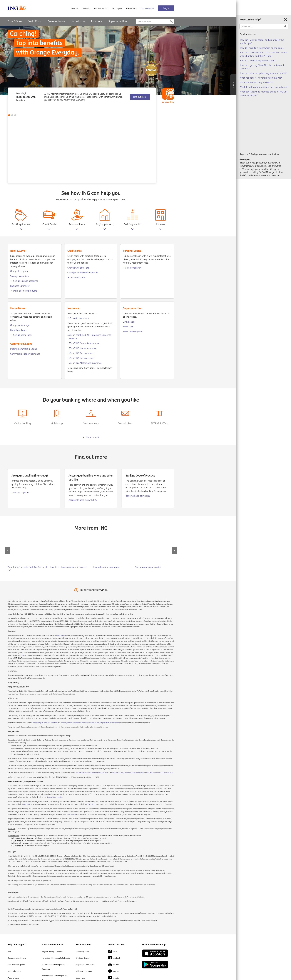The height and width of the screenshot is (980, 291).
Task: Open the Insurance nav menu
Action: pos(97,21)
